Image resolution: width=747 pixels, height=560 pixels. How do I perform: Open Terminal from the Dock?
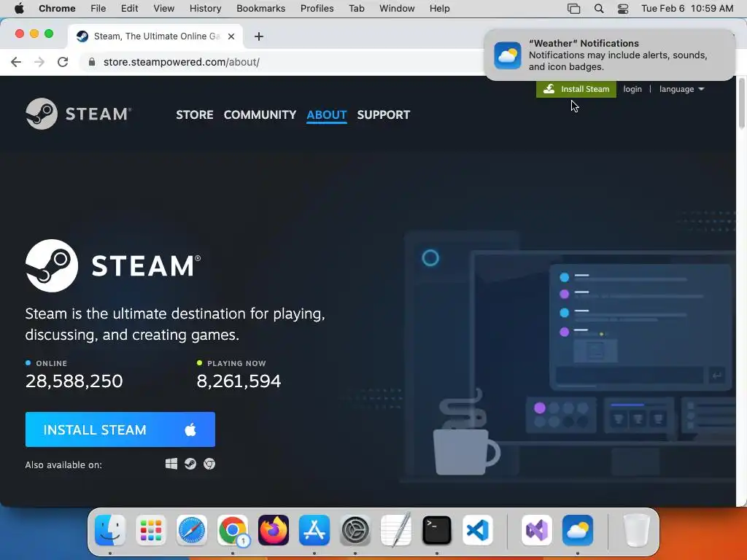tap(437, 530)
